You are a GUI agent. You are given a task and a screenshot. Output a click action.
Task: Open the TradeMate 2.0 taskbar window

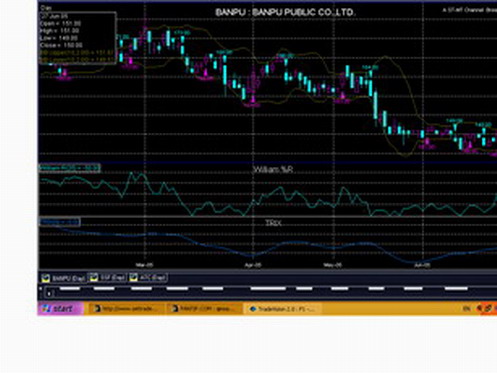coord(283,309)
